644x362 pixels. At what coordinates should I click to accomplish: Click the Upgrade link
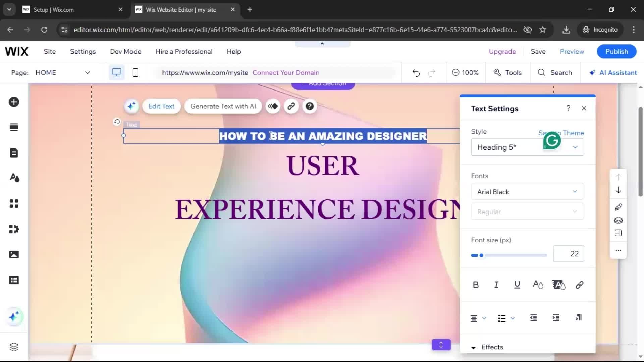[502, 52]
